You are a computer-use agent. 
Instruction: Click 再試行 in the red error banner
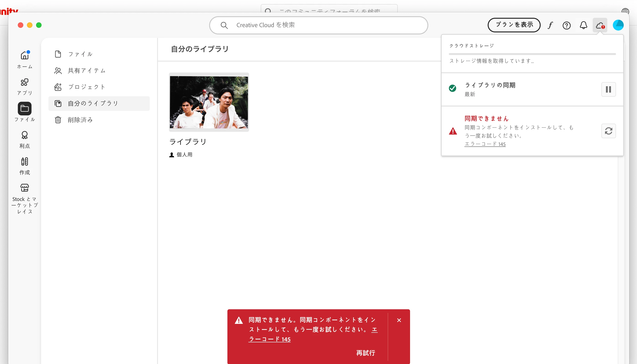point(365,353)
